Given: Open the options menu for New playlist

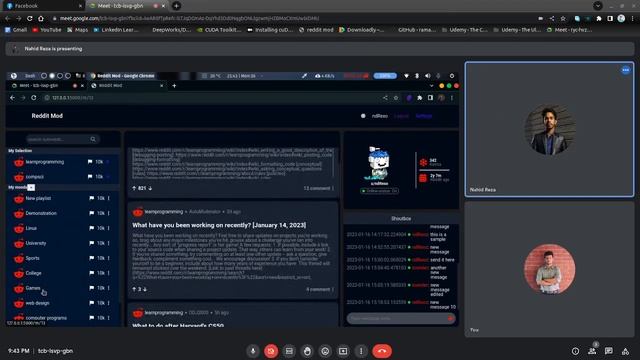Looking at the screenshot, I should coord(109,198).
